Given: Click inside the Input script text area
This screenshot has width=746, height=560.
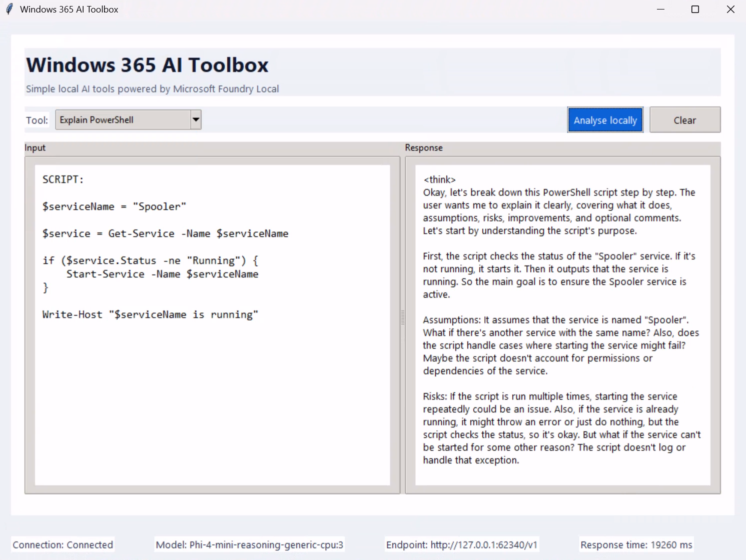Looking at the screenshot, I should click(x=212, y=325).
